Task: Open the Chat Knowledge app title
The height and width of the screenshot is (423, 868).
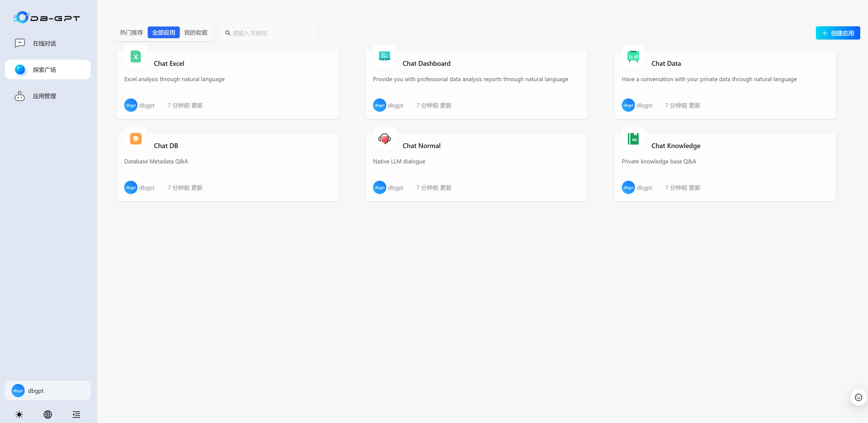Action: point(676,146)
